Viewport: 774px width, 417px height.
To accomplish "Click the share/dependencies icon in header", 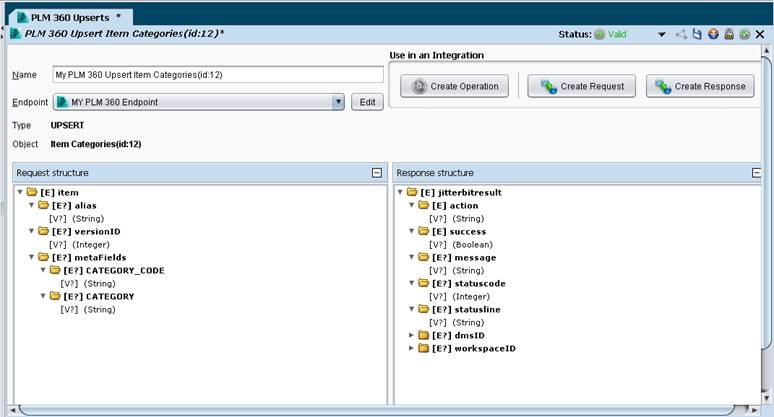I will click(x=681, y=34).
